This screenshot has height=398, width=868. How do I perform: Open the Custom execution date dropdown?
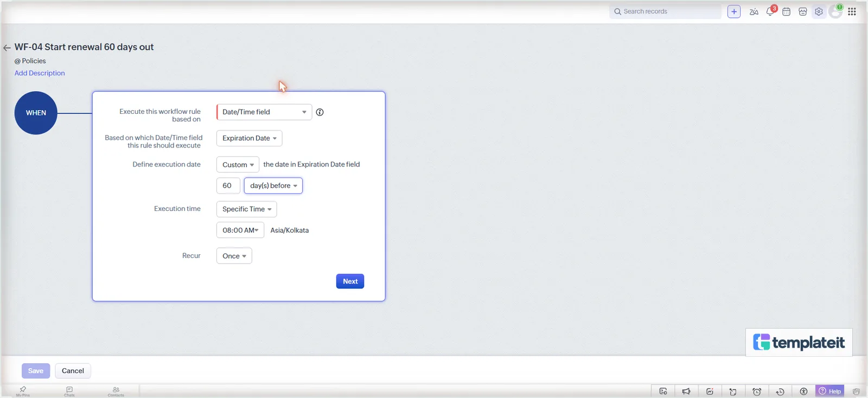238,165
